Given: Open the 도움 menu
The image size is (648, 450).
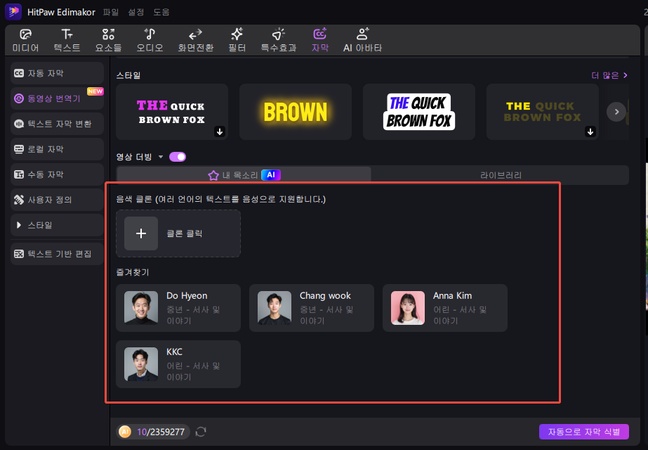Looking at the screenshot, I should click(x=161, y=12).
